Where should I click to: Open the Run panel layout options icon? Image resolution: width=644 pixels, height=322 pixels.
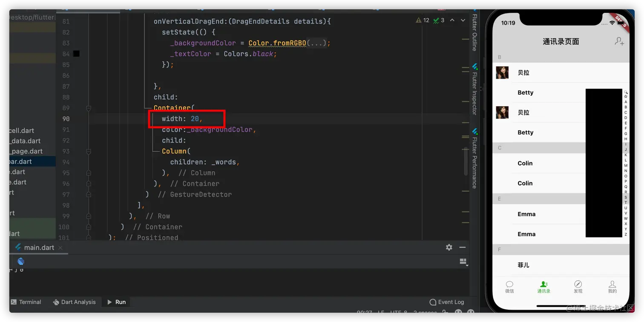pos(463,262)
